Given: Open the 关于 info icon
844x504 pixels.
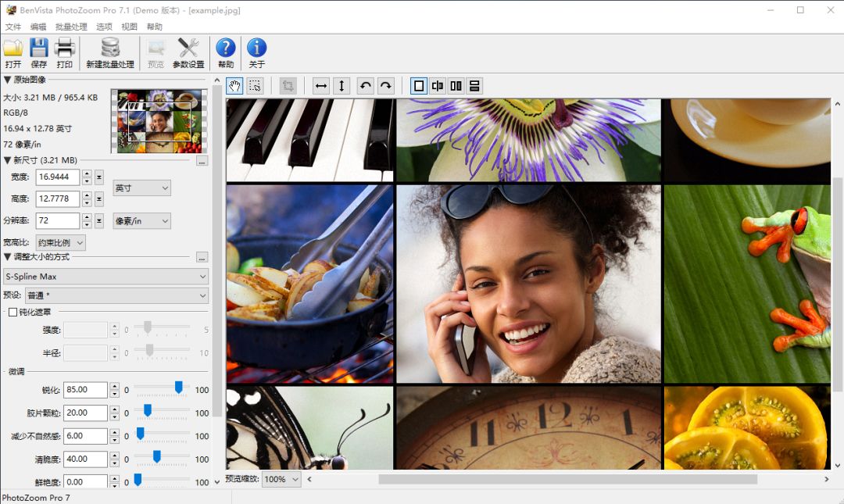Looking at the screenshot, I should (257, 53).
